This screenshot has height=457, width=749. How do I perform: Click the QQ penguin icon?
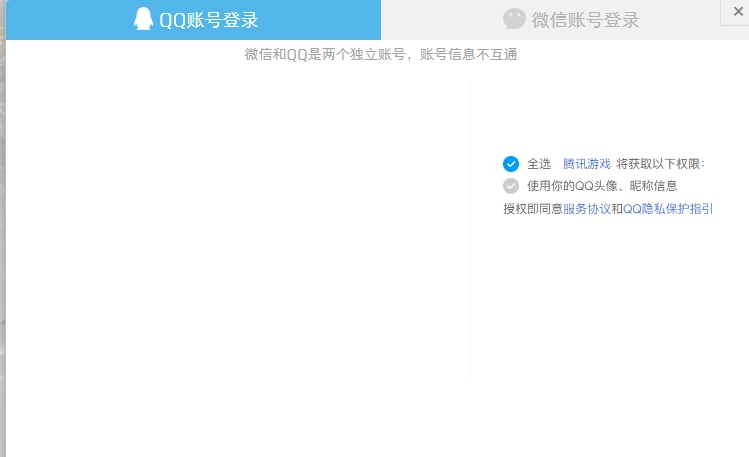tap(144, 19)
